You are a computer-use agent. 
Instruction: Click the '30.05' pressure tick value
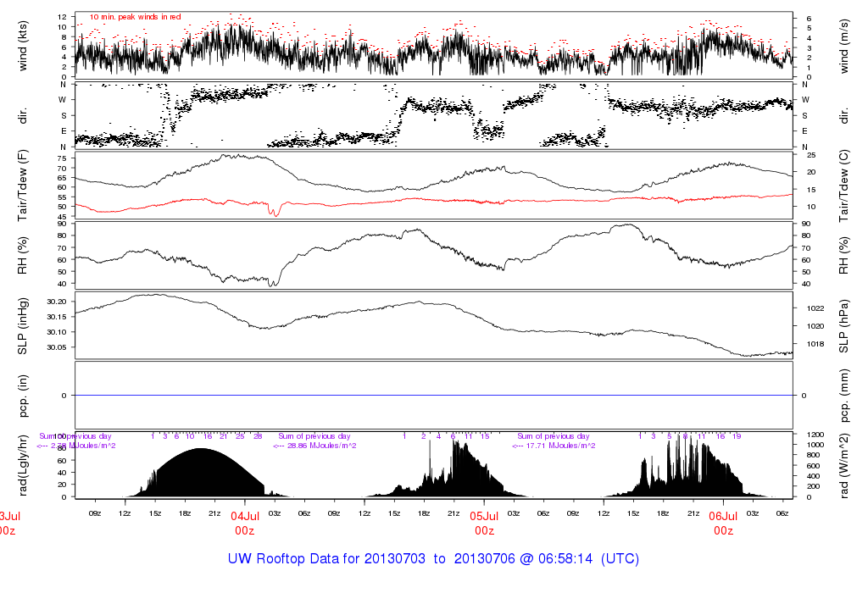57,347
